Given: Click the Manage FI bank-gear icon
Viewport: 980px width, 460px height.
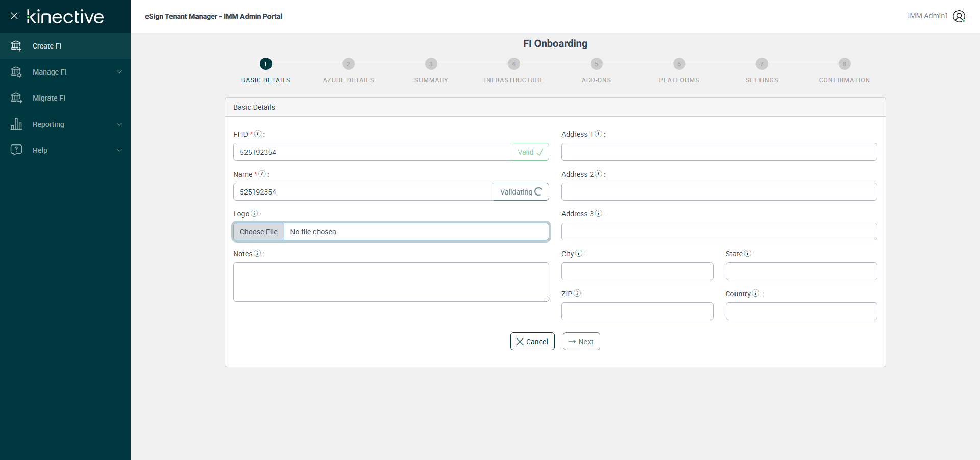Looking at the screenshot, I should click(x=16, y=72).
